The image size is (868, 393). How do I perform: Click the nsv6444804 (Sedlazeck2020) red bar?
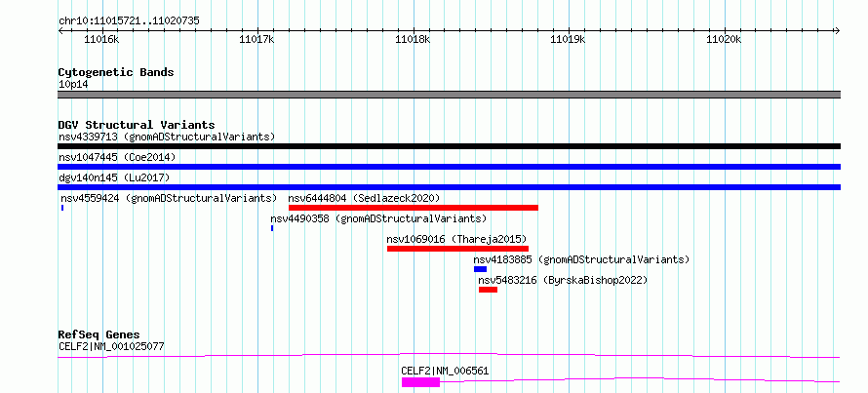coord(413,208)
